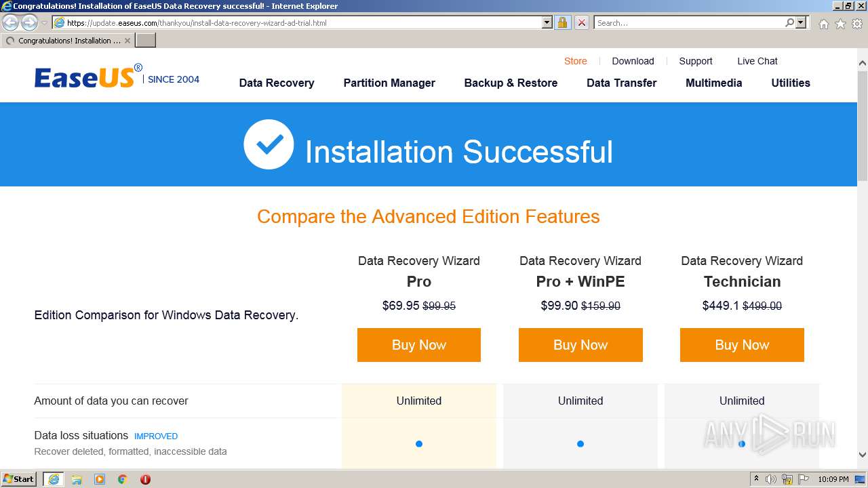
Task: Open Favorites star icon
Action: pyautogui.click(x=840, y=24)
